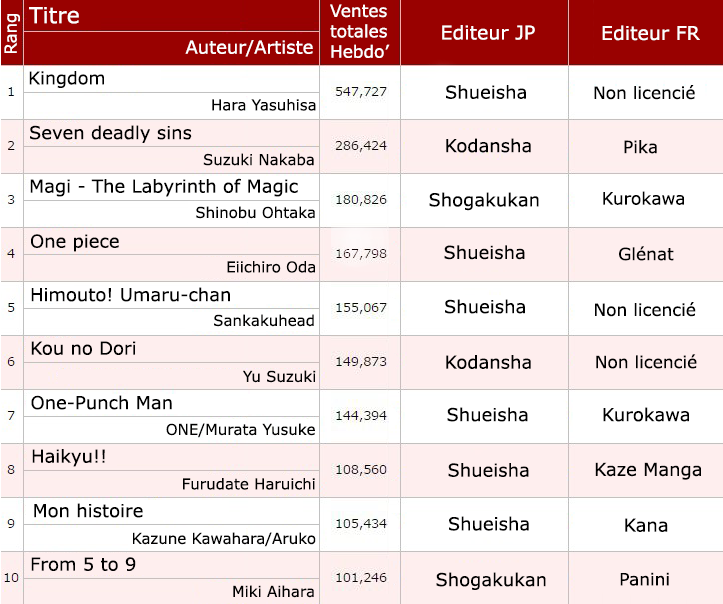Click rank number 1
The width and height of the screenshot is (723, 604).
(x=11, y=92)
